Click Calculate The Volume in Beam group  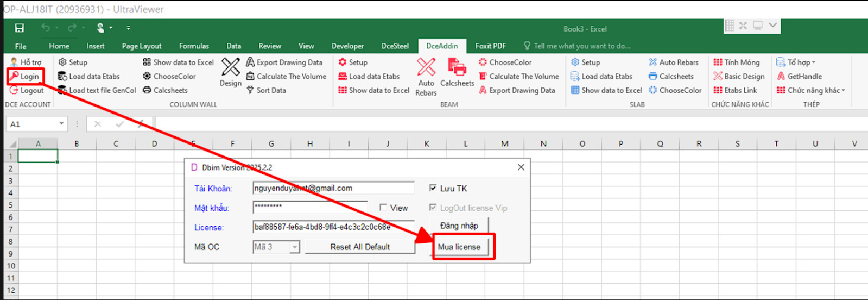(x=518, y=77)
